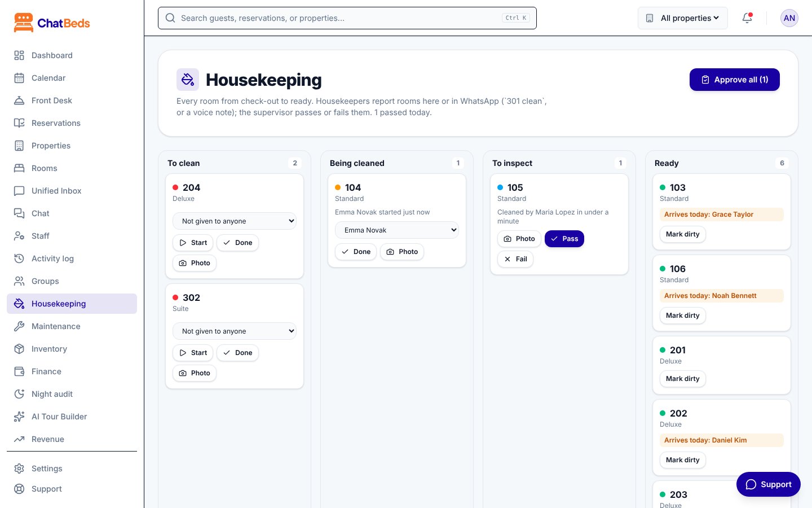Open Groups from the sidebar
812x508 pixels.
click(x=72, y=281)
